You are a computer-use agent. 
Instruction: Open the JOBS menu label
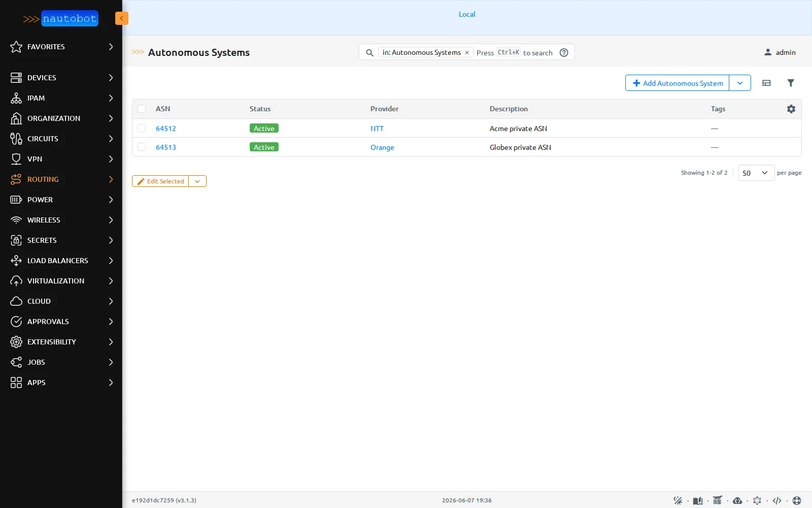pos(36,362)
